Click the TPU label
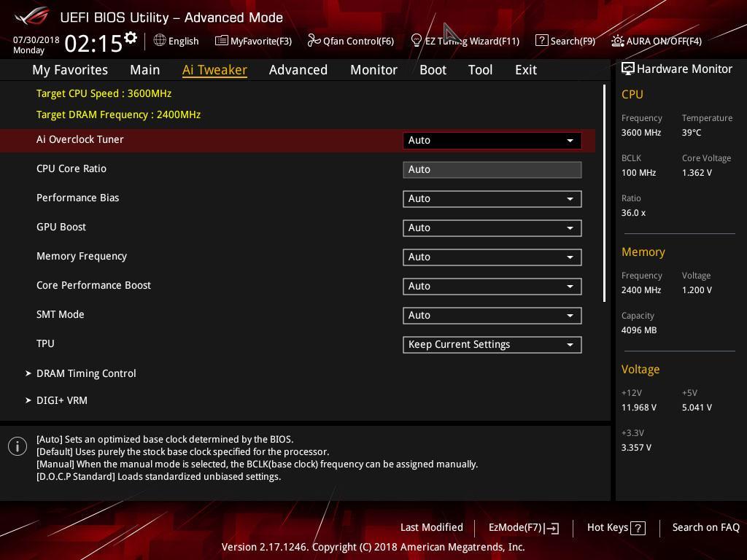 (45, 344)
